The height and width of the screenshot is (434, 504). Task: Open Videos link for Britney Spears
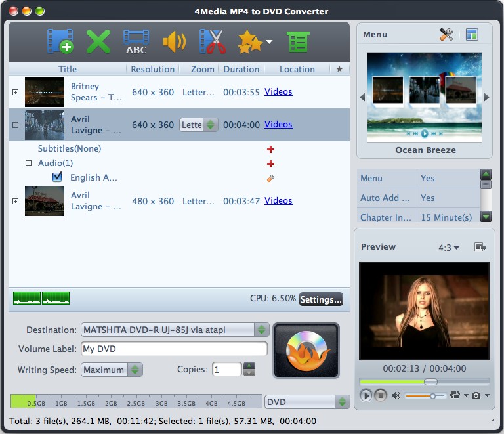pos(278,92)
